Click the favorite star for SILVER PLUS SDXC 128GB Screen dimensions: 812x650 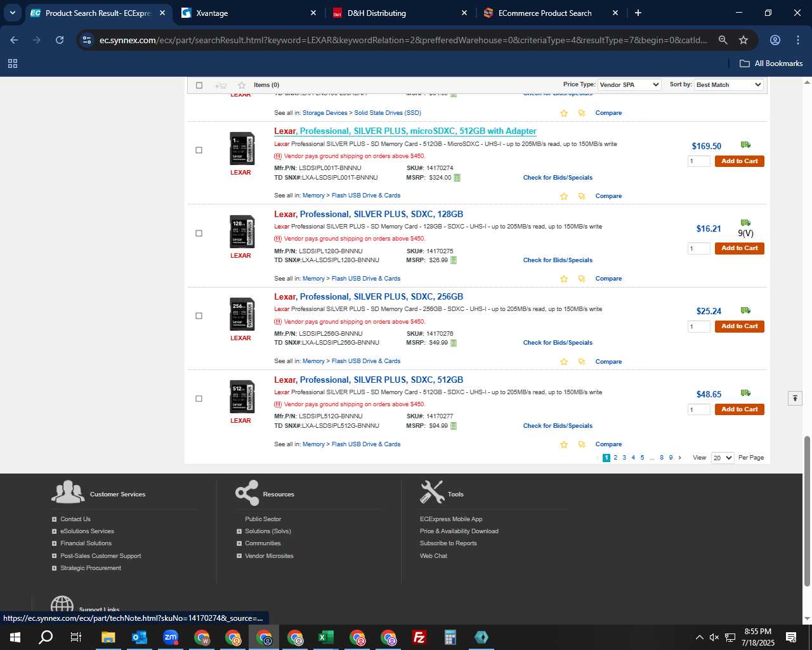[x=564, y=279]
